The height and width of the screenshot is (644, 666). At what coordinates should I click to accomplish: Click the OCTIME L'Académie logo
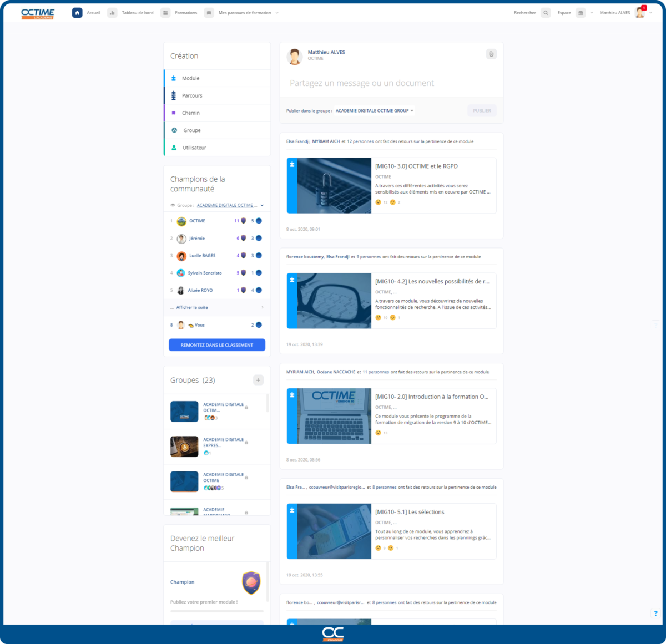click(x=38, y=13)
